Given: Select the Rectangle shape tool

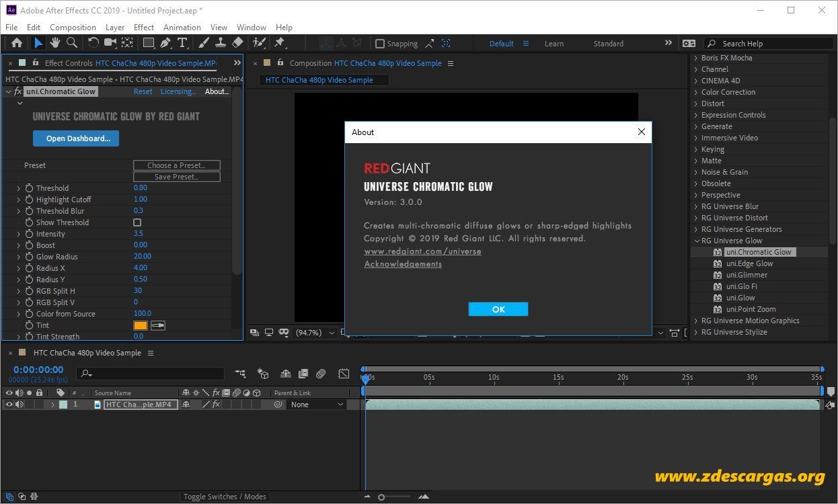Looking at the screenshot, I should coord(149,43).
